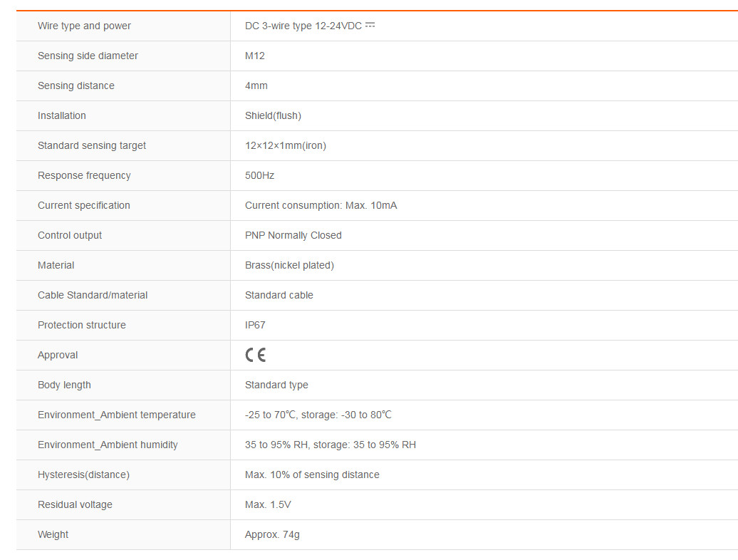
Task: Click the "Brass(nickel plated)" material value
Action: 289,265
